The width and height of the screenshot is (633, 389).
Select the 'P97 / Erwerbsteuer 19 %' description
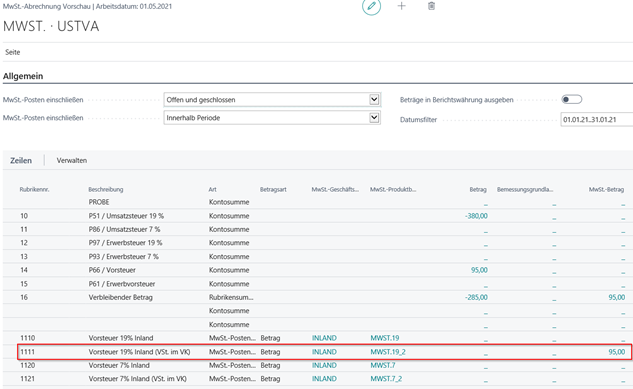(126, 243)
